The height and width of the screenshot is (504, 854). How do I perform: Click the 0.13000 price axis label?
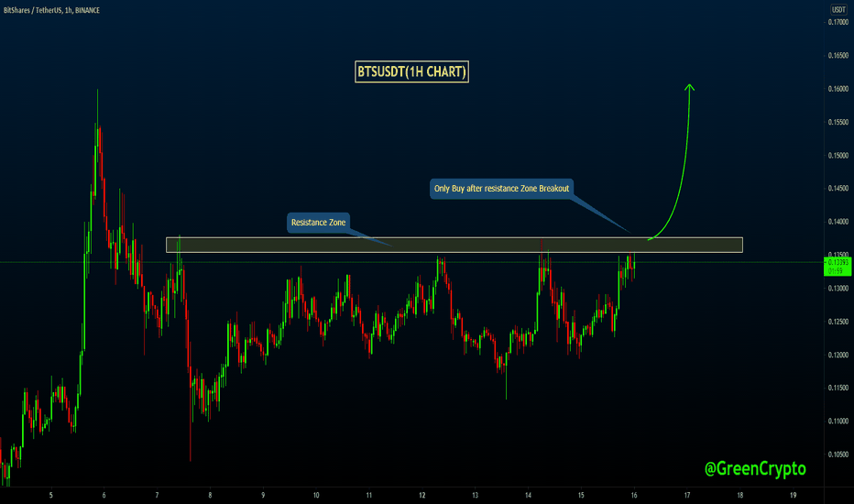pyautogui.click(x=838, y=289)
